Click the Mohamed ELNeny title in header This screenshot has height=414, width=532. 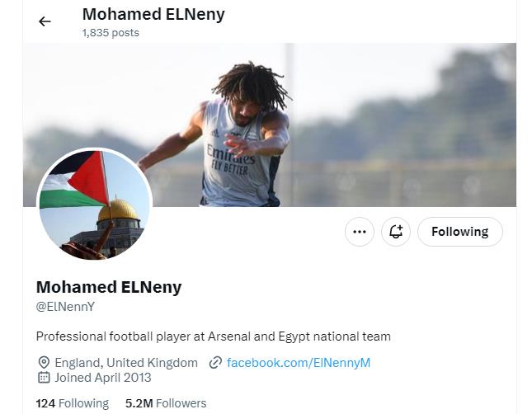(153, 14)
